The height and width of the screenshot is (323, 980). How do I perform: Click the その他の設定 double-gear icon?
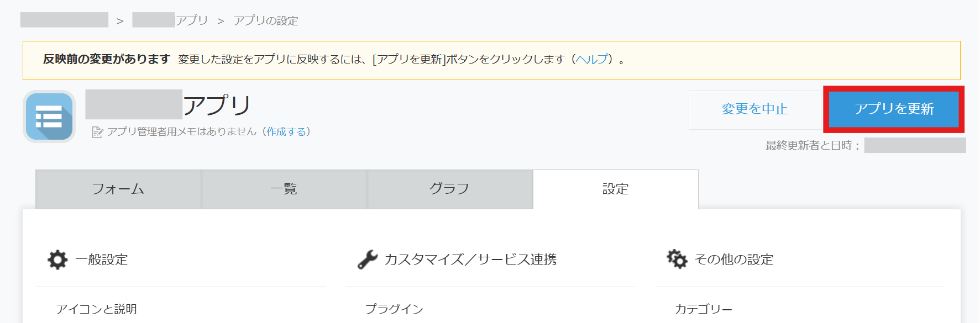coord(677,259)
